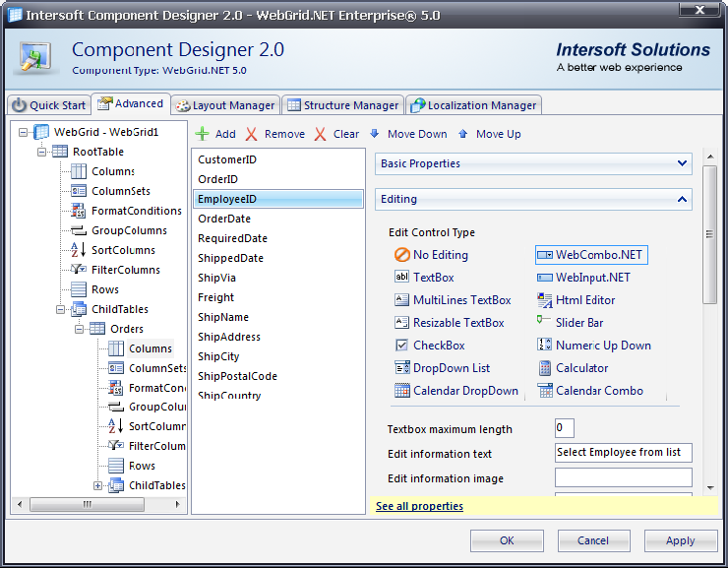
Task: Click the Textbox maximum length field
Action: [x=564, y=428]
